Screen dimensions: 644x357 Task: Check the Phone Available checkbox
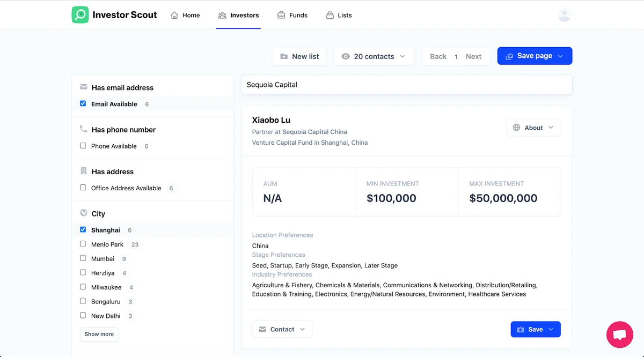click(83, 145)
